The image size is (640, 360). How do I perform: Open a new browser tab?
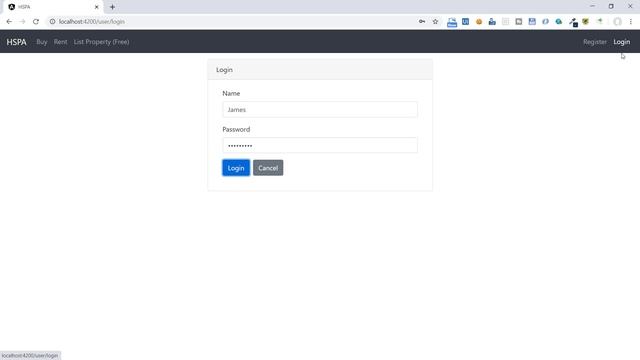(x=112, y=7)
